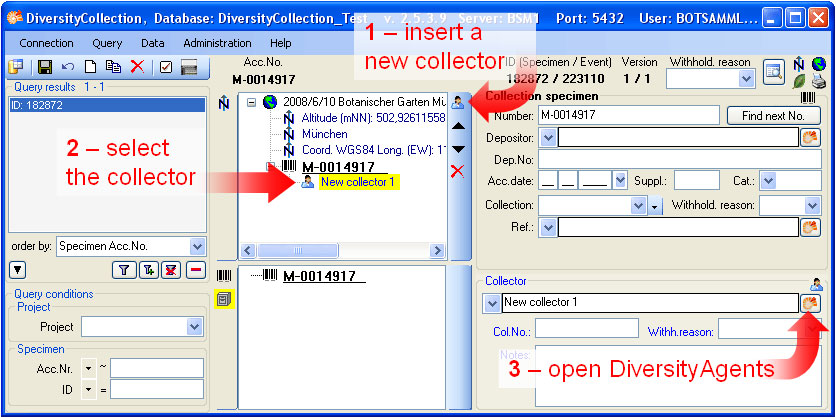
Task: Select the New collector 1 tree item
Action: tap(358, 182)
